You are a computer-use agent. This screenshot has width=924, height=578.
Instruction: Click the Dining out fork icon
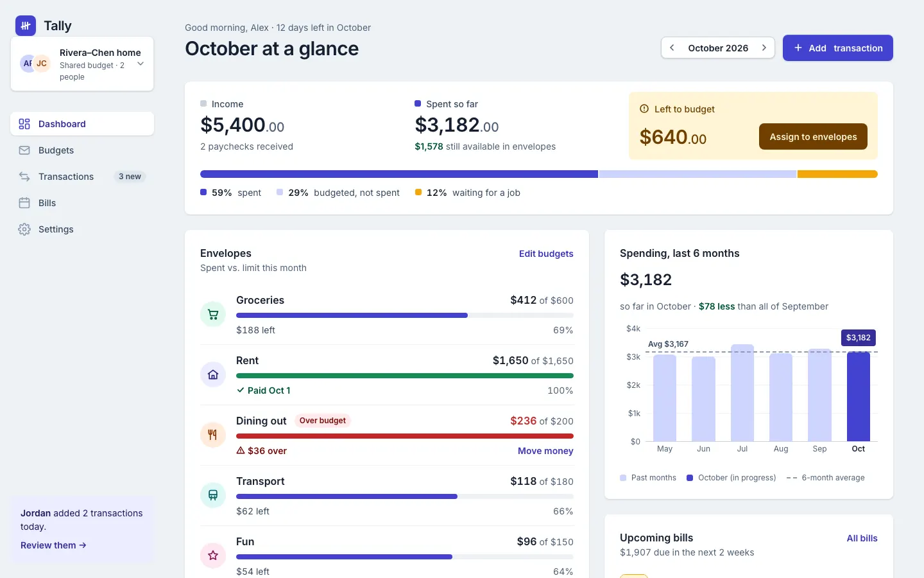213,435
